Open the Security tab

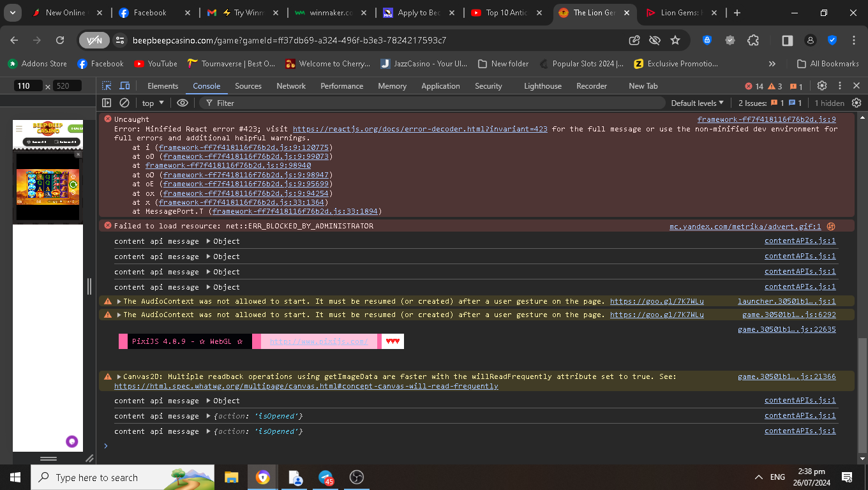[x=488, y=86]
